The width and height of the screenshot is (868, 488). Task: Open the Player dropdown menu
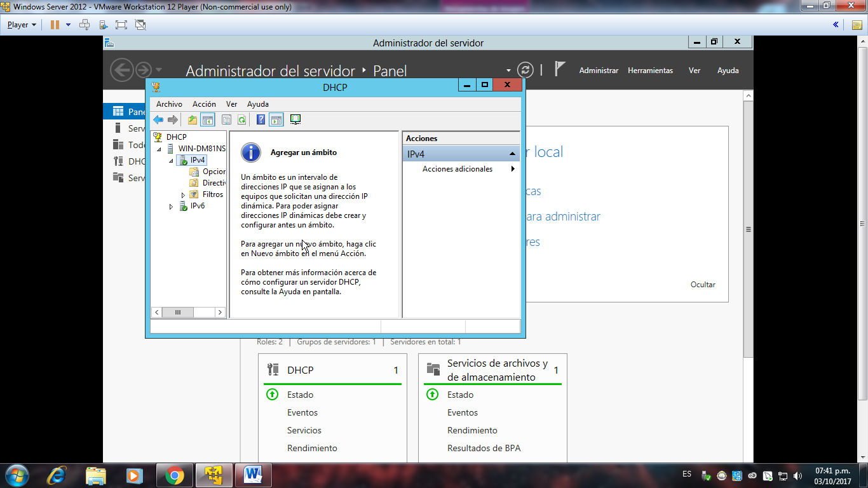pyautogui.click(x=22, y=25)
